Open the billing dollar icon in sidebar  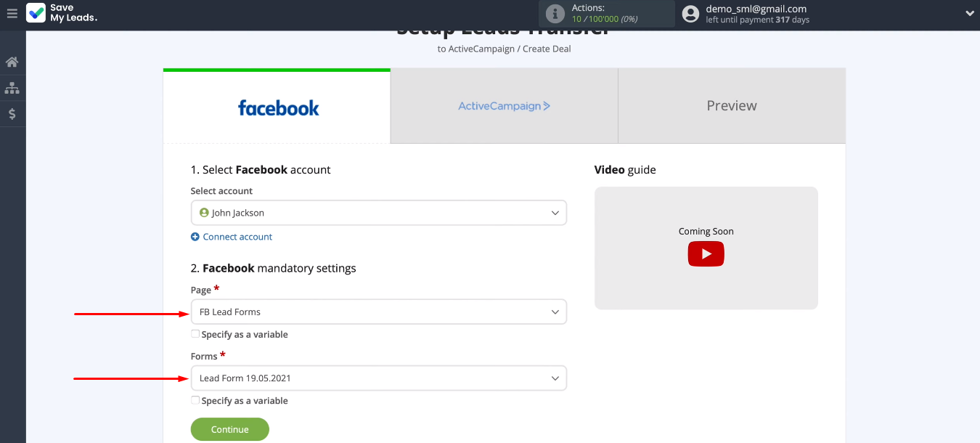pyautogui.click(x=12, y=114)
